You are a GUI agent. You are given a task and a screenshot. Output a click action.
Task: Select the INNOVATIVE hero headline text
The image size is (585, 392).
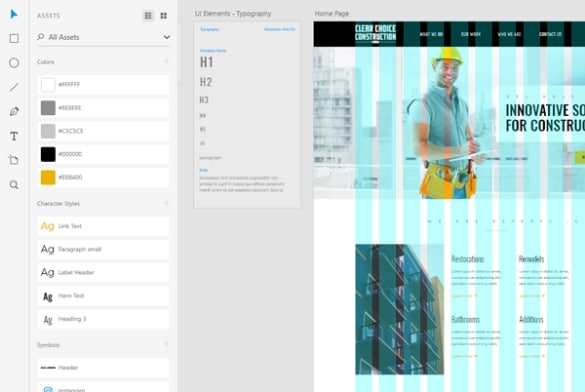click(x=545, y=118)
